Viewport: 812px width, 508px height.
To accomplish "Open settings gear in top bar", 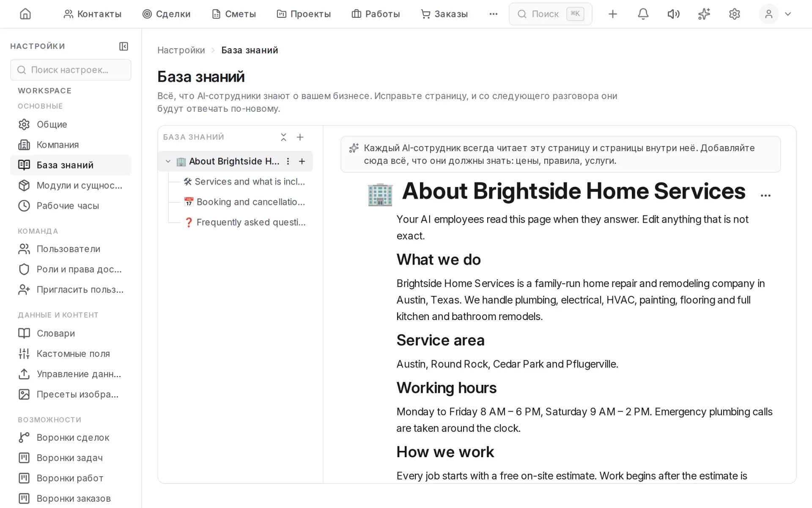I will 734,14.
